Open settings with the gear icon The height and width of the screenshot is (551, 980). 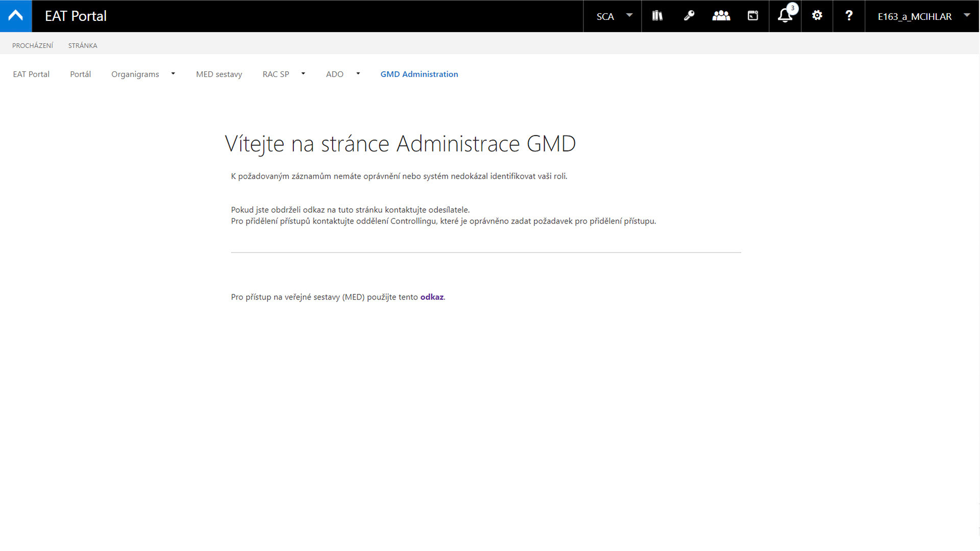[817, 16]
